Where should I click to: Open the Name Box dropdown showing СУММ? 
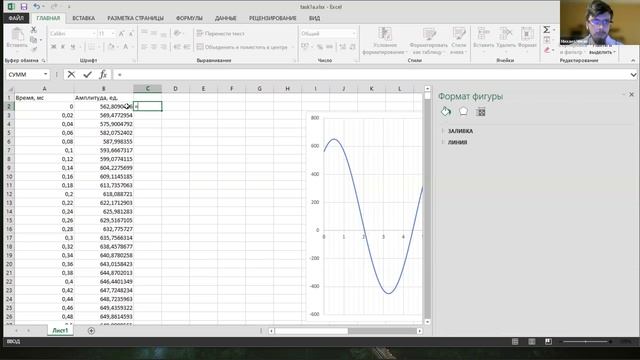click(x=45, y=74)
